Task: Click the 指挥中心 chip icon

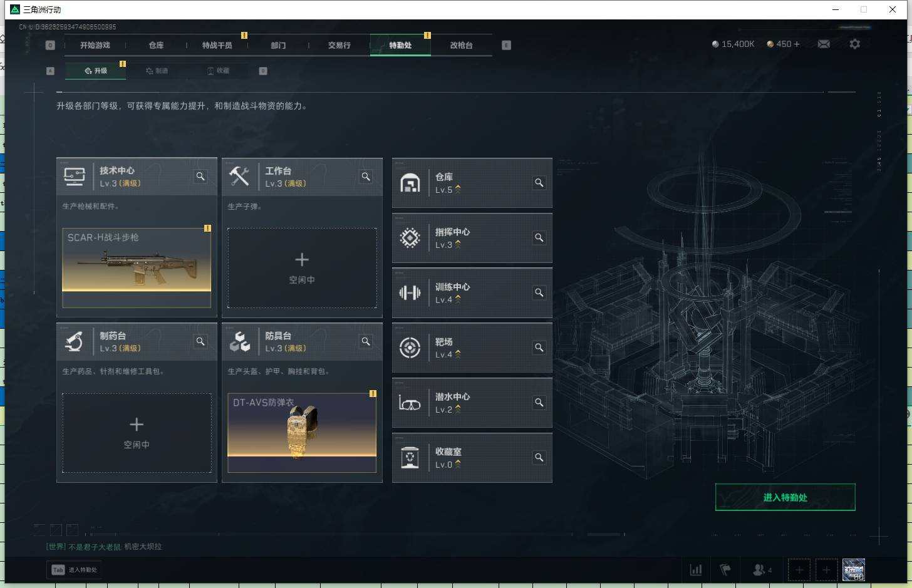Action: [x=410, y=238]
